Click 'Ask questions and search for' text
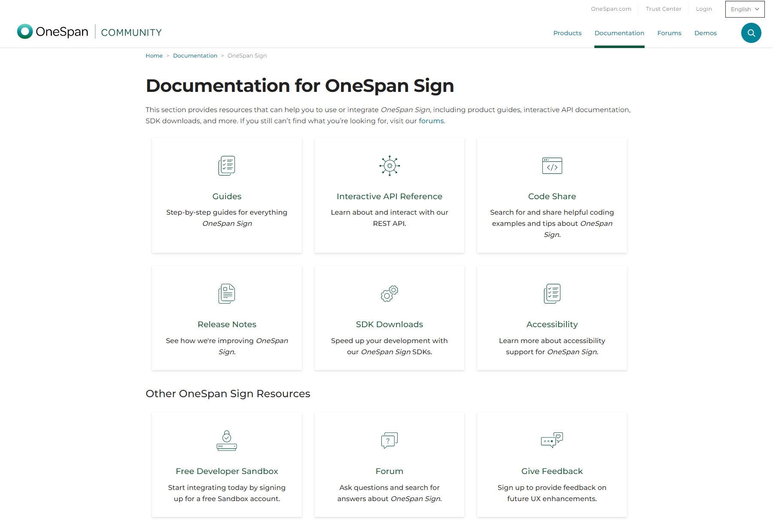The width and height of the screenshot is (773, 532). [390, 488]
